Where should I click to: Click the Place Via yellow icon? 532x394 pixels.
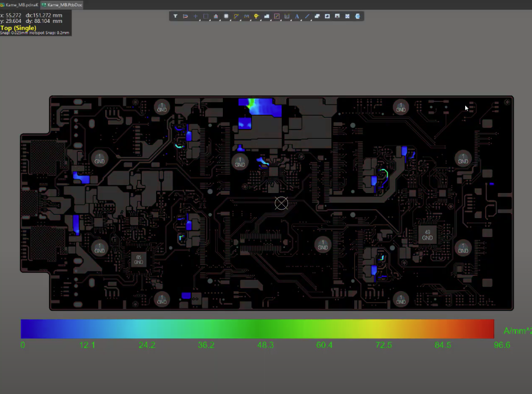tap(257, 17)
